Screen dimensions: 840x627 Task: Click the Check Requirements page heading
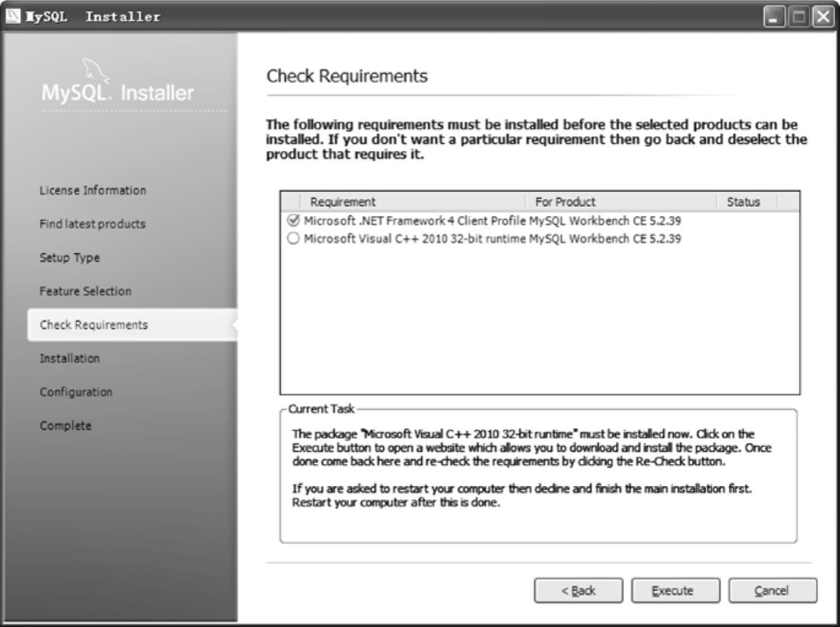(347, 76)
